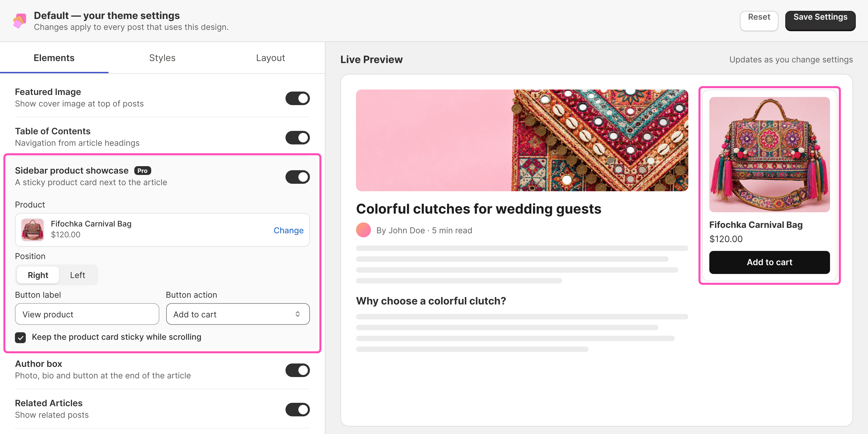Switch to the Layout tab
This screenshot has height=434, width=868.
point(271,58)
